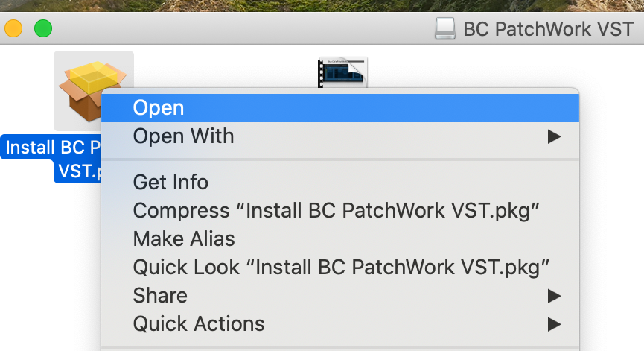Click the BC PatchWork VST window title
644x351 pixels.
click(548, 29)
